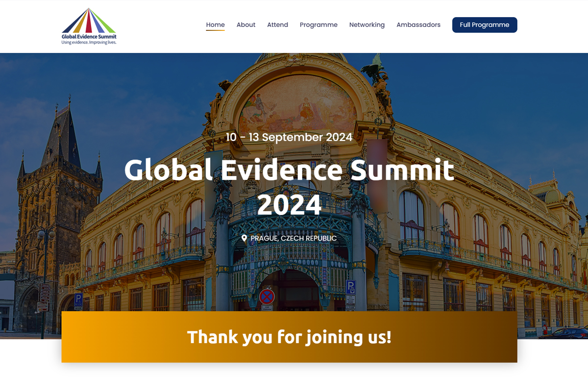Image resolution: width=588 pixels, height=392 pixels.
Task: Open the Home menu item
Action: click(215, 25)
